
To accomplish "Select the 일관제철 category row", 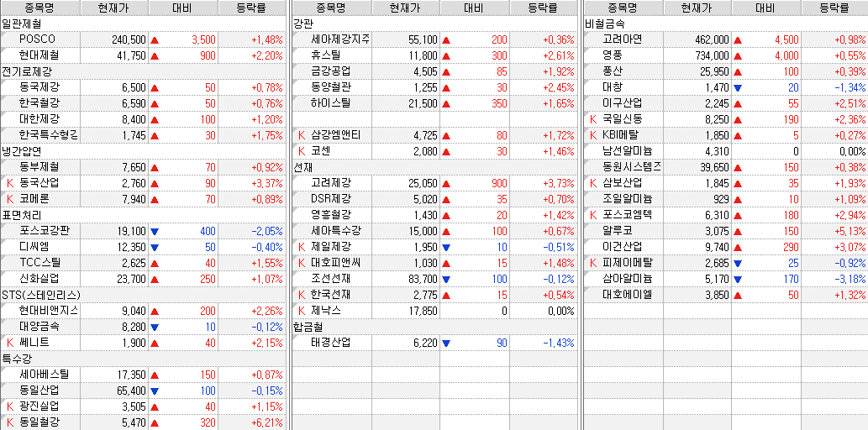I will pos(143,24).
